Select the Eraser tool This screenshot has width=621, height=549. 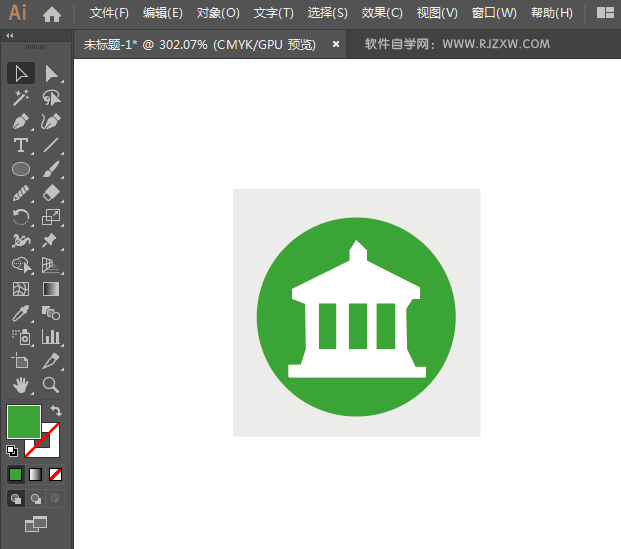[52, 193]
